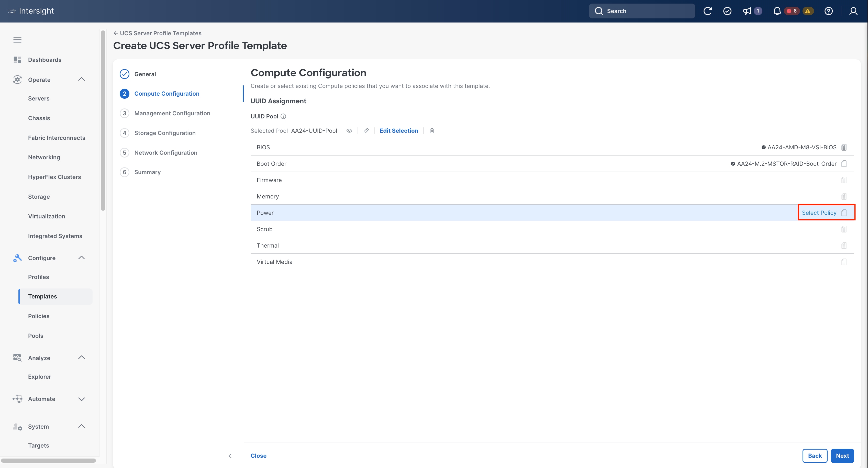This screenshot has height=468, width=868.
Task: Click the copy icon next to AA24-AMD-M8-VSI-BIOS
Action: tap(844, 147)
